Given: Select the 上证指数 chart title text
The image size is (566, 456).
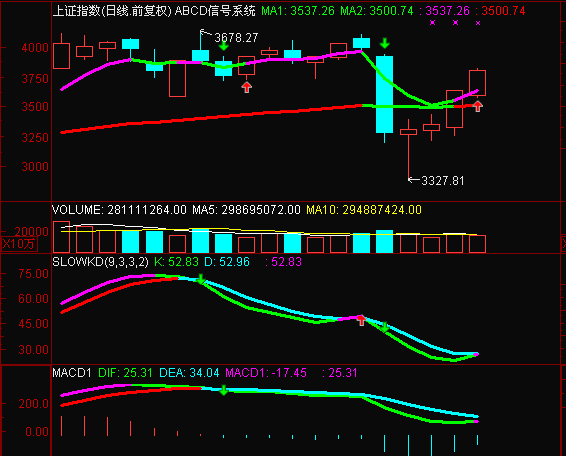Looking at the screenshot, I should 76,11.
